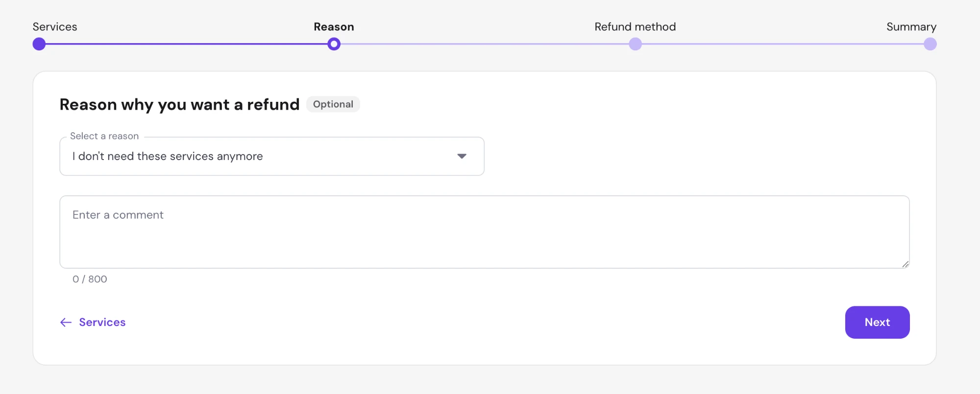Screen dimensions: 980x394
Task: Open the Select a reason dropdown
Action: pos(272,156)
